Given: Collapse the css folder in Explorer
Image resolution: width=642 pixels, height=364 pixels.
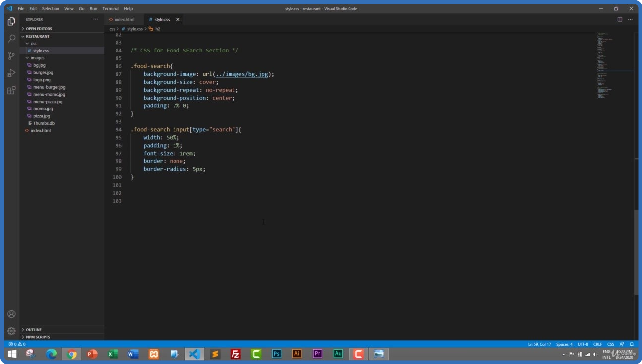Looking at the screenshot, I should pos(33,44).
